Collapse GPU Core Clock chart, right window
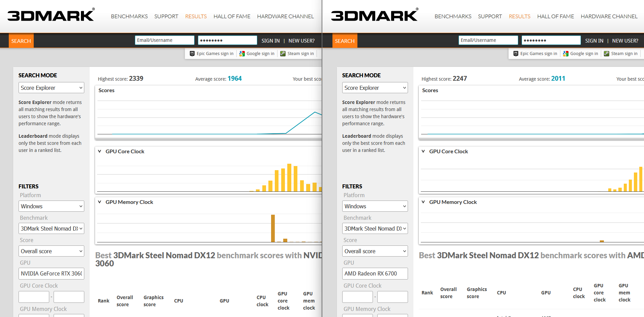Screen dimensions: 644x317 [x=423, y=151]
